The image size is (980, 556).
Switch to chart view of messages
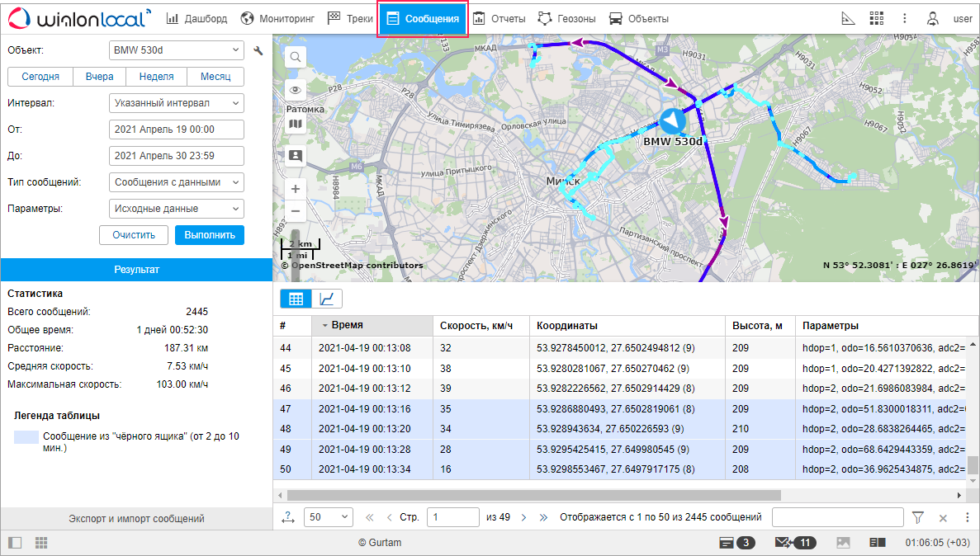tap(326, 299)
